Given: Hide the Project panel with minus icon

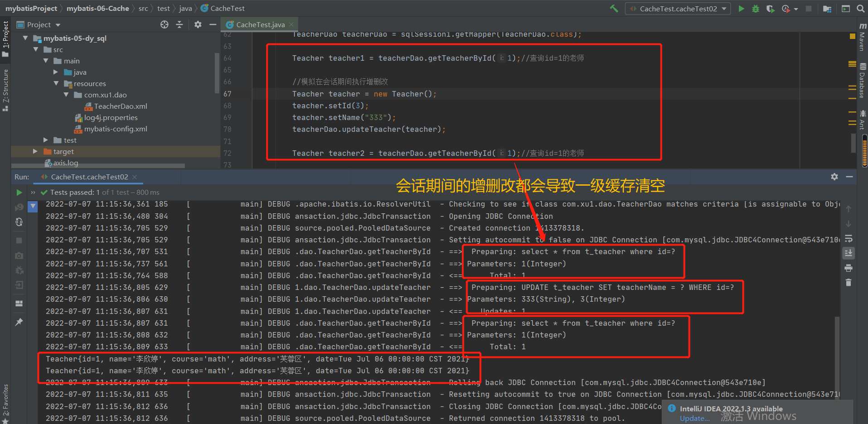Looking at the screenshot, I should pos(212,24).
